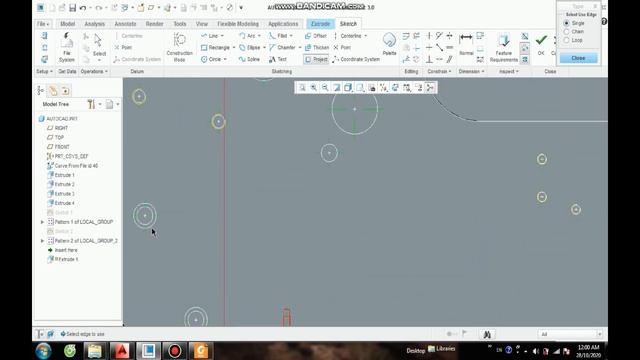The image size is (640, 360).
Task: Click the Insert Here marker
Action: (x=62, y=250)
